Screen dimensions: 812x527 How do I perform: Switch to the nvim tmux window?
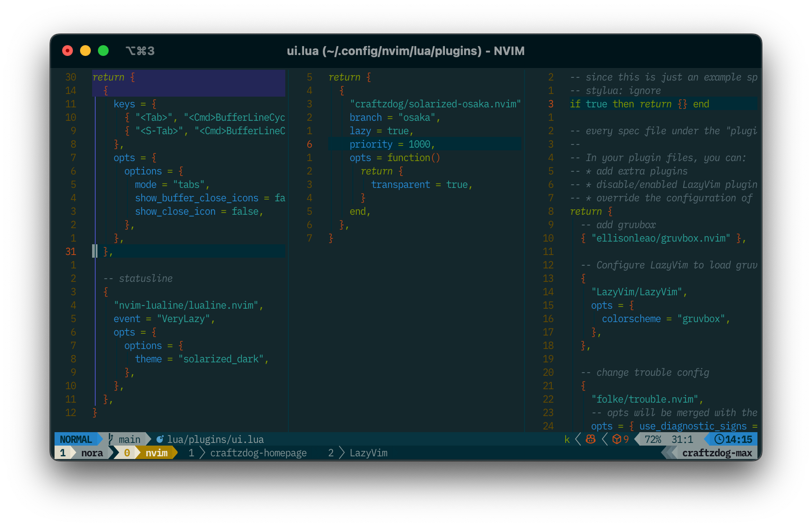coord(156,453)
